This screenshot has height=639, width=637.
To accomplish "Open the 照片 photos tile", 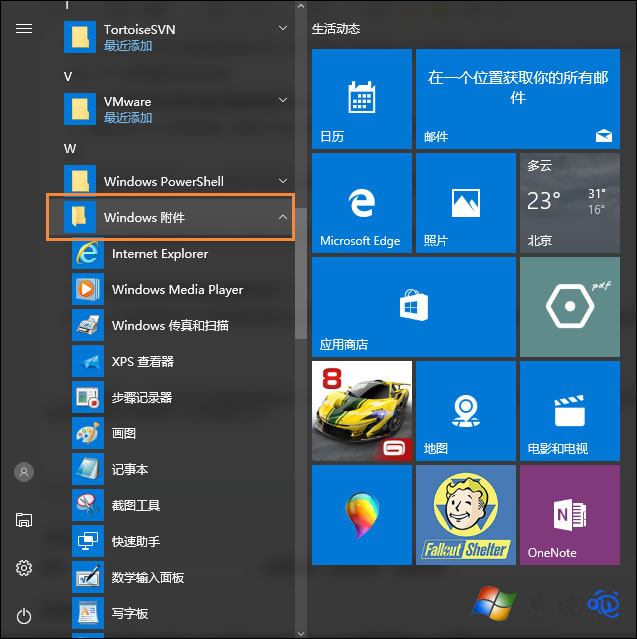I will pos(466,203).
